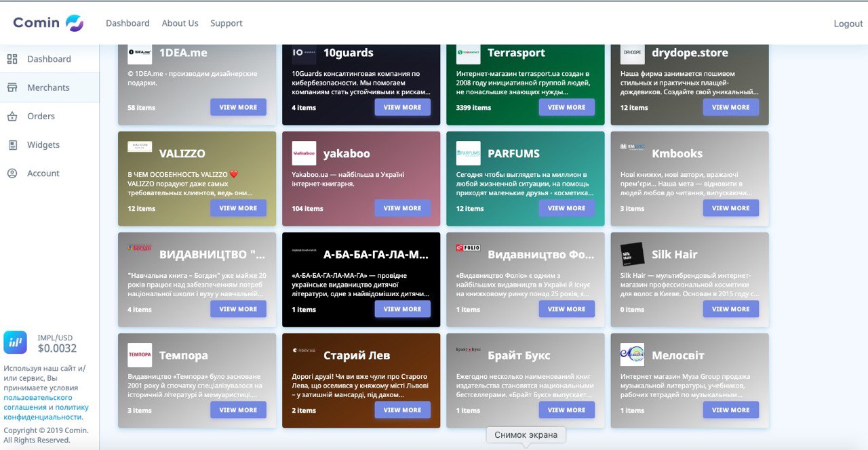Open the политику конфиденциальности link
The height and width of the screenshot is (450, 868).
tap(46, 412)
